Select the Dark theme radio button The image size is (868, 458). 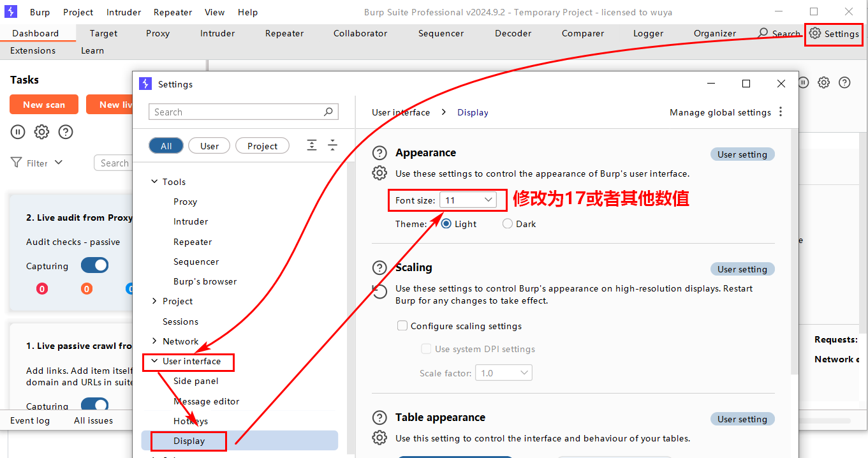(x=508, y=224)
